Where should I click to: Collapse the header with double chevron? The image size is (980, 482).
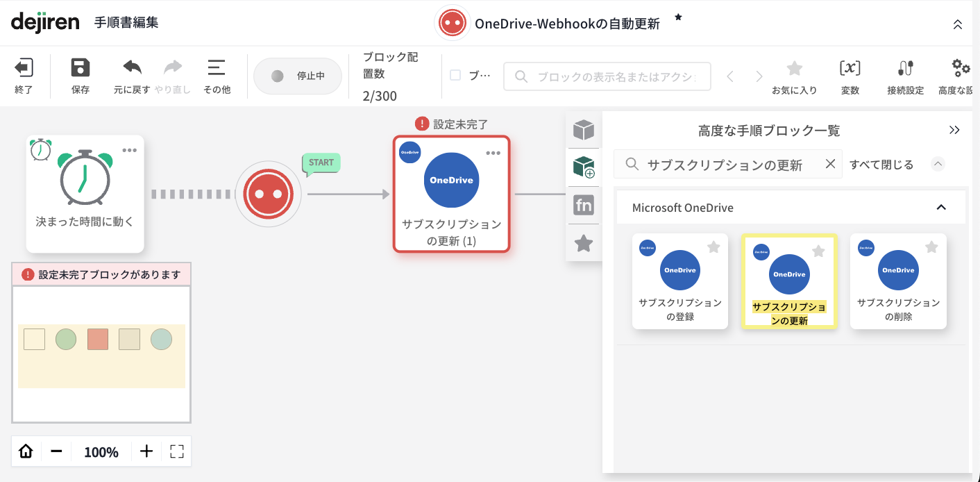(958, 24)
